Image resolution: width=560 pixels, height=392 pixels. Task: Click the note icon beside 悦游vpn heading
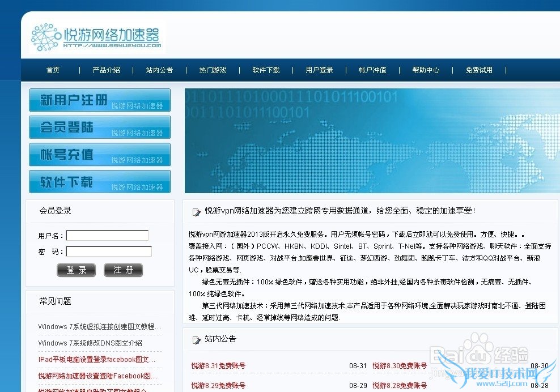tap(197, 212)
